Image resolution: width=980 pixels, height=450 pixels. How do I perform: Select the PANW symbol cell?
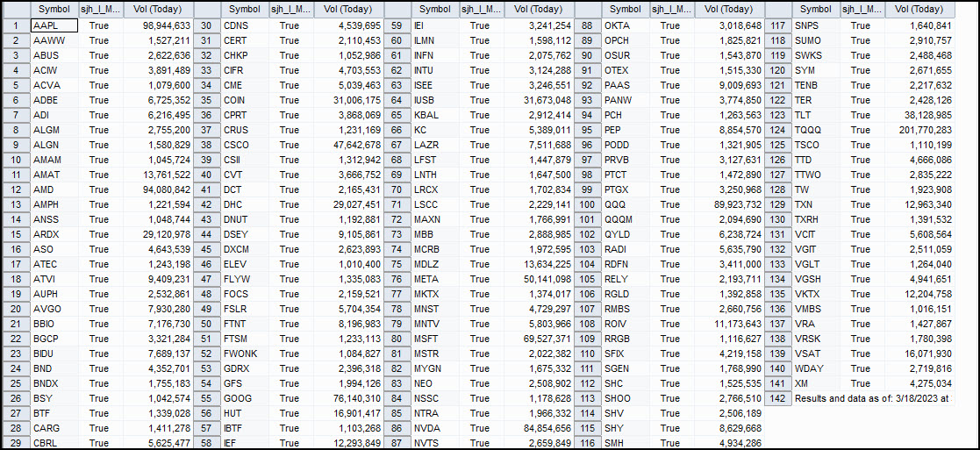pos(626,100)
